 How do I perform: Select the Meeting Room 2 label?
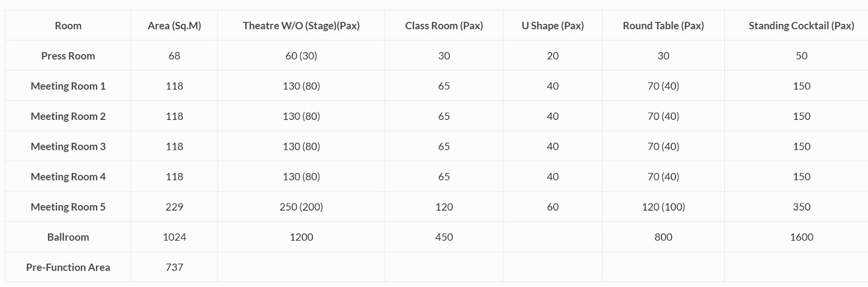[x=68, y=116]
